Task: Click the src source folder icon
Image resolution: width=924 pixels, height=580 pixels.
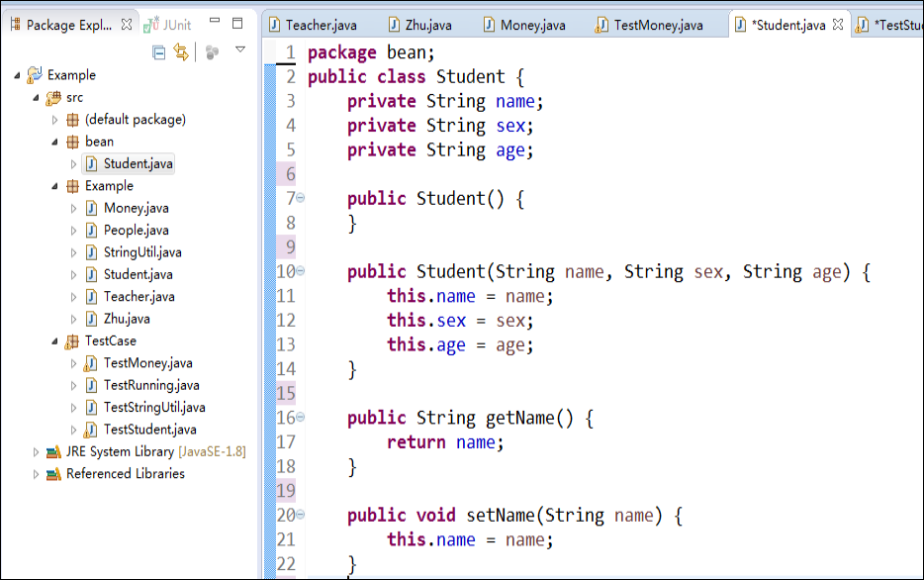Action: (53, 97)
